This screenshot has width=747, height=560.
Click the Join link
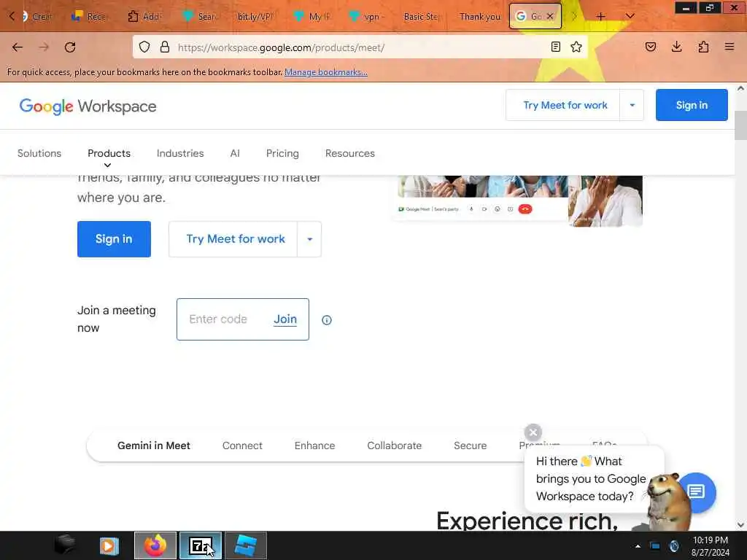click(x=285, y=319)
